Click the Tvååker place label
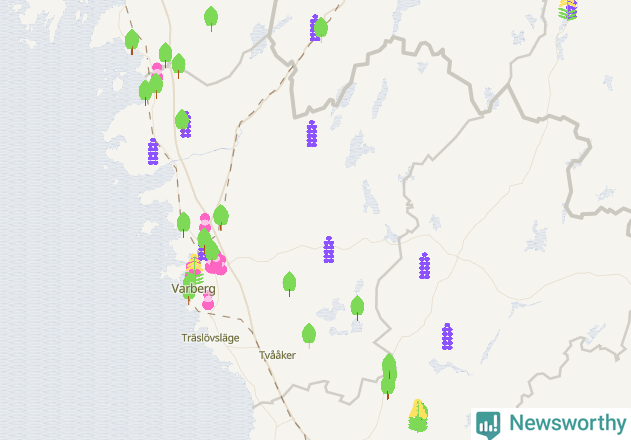The width and height of the screenshot is (631, 440). click(277, 355)
